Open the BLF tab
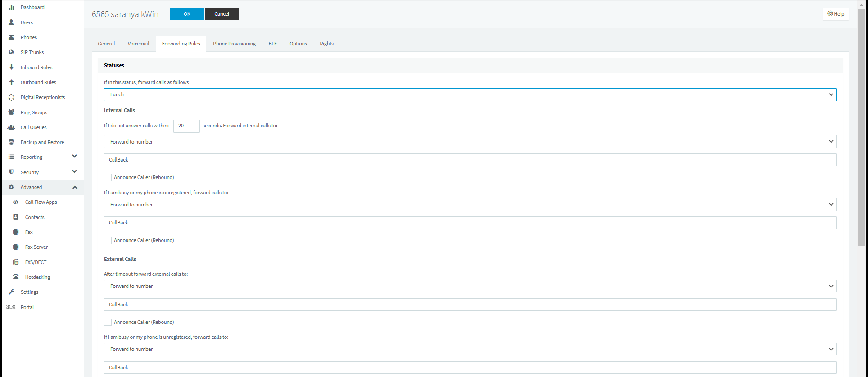Viewport: 868px width, 377px height. click(273, 44)
